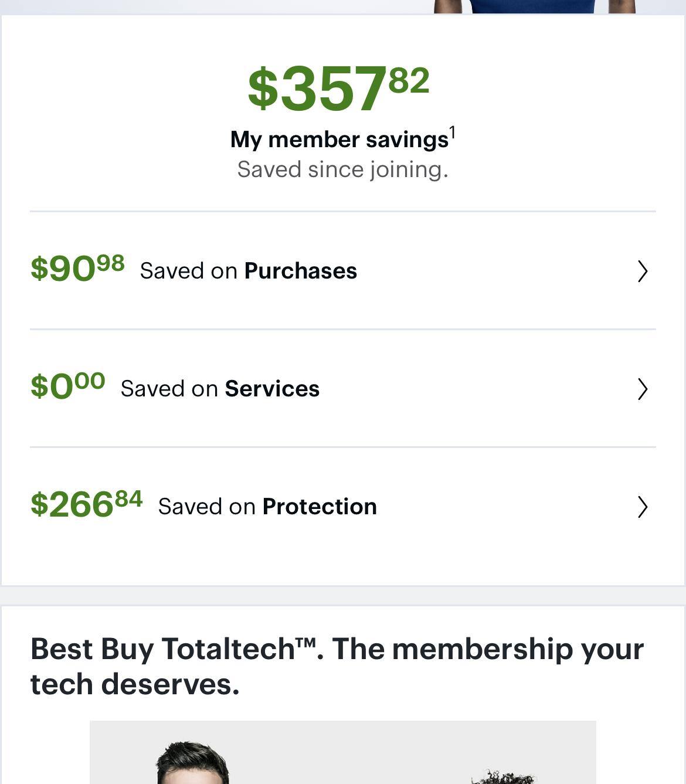Expand the Saved on Protection chevron
686x784 pixels.
pos(643,507)
